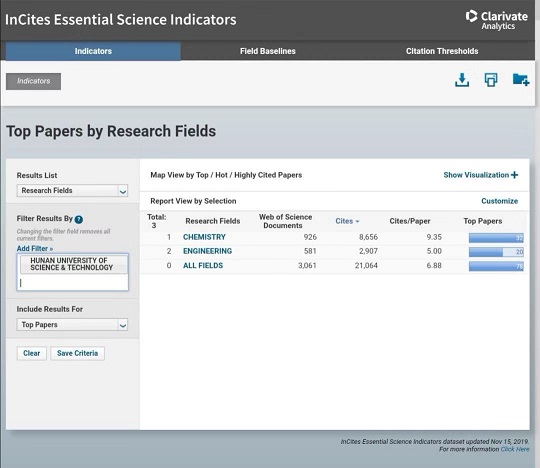Click the 'Top Papers by Research Fields' heading

[111, 131]
